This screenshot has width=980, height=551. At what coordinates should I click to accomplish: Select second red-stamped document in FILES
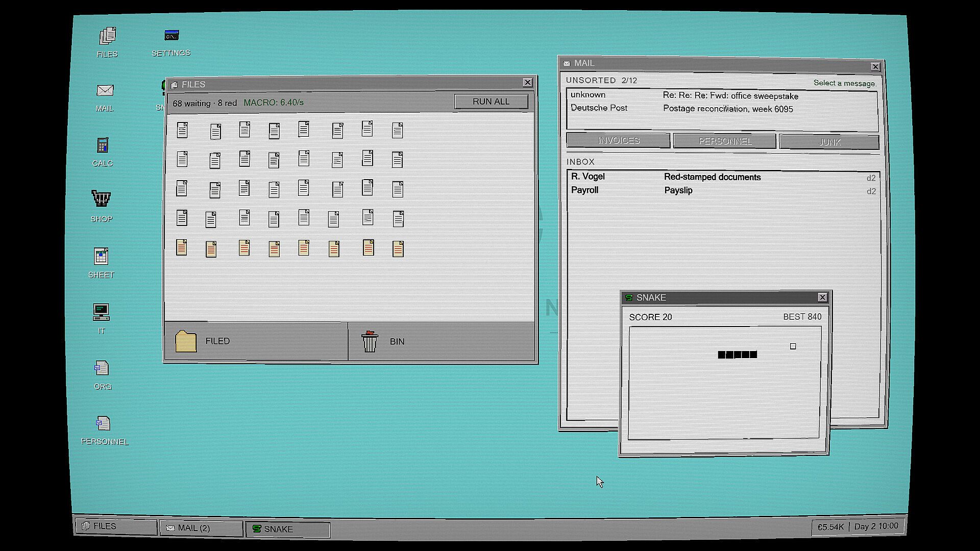[x=211, y=249]
